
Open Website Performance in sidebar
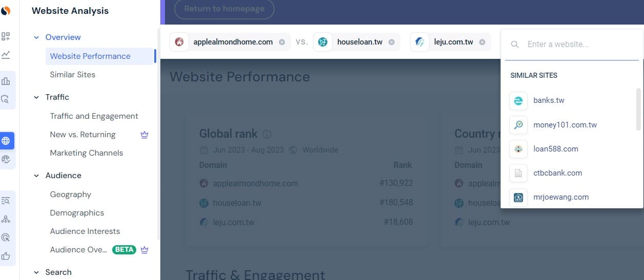100,56
